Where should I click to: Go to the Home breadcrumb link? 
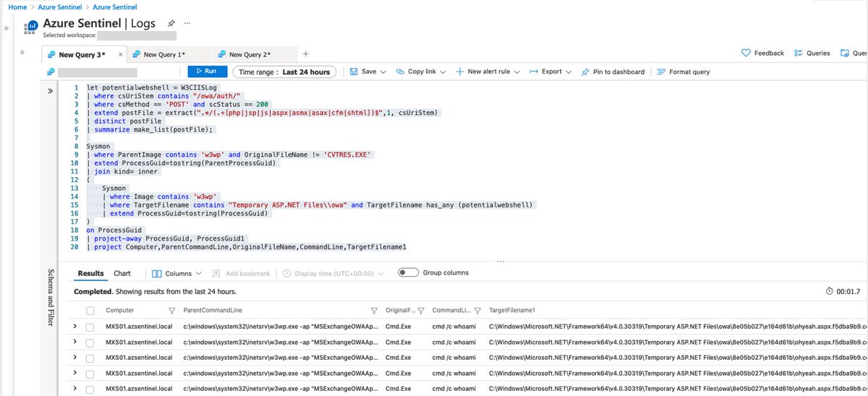(x=17, y=7)
